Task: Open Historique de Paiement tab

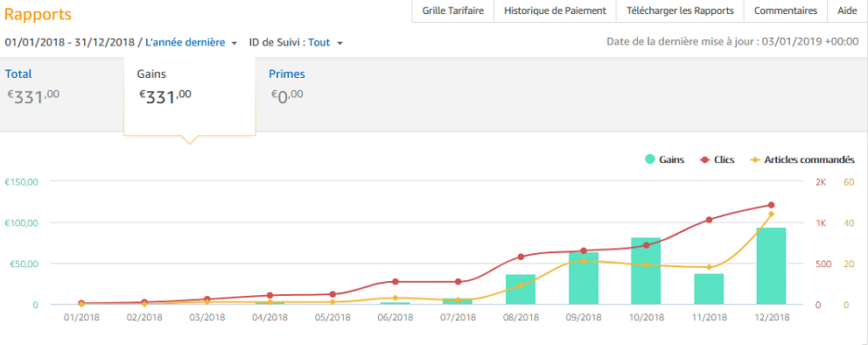Action: tap(555, 11)
